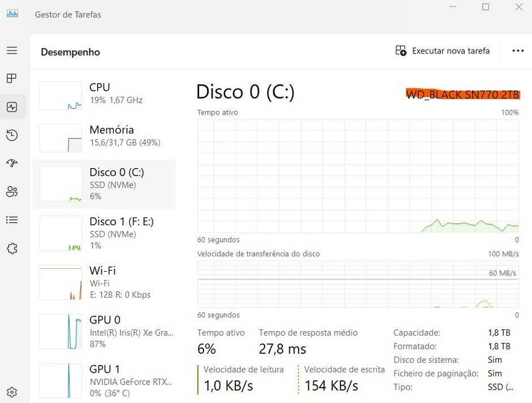The image size is (532, 403).
Task: Click the Tipo SSD value
Action: click(x=500, y=387)
